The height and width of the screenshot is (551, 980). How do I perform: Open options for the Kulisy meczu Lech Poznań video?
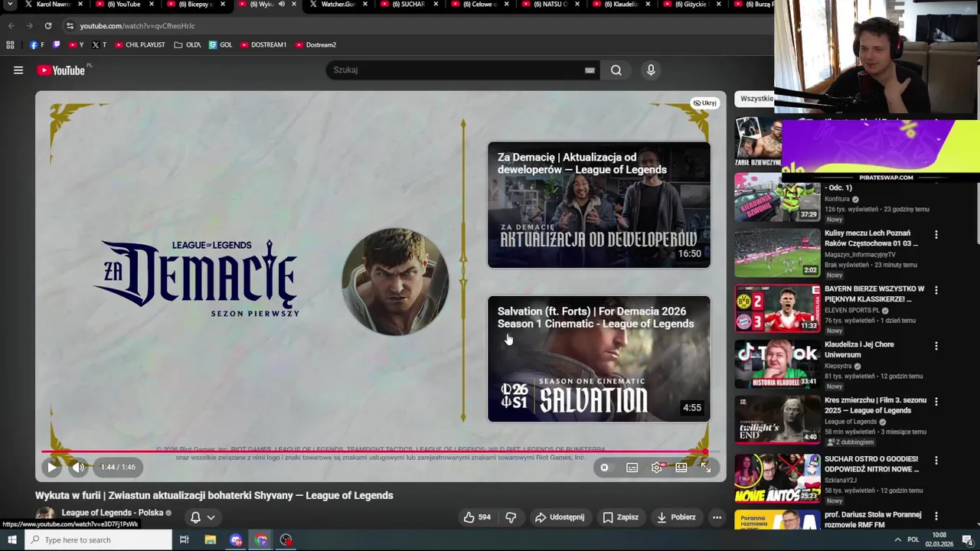(936, 234)
